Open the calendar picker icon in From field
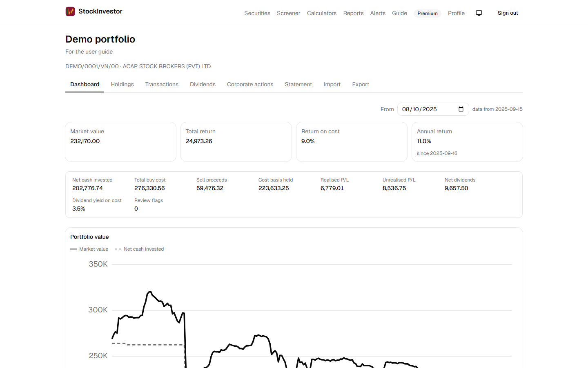 [x=461, y=109]
